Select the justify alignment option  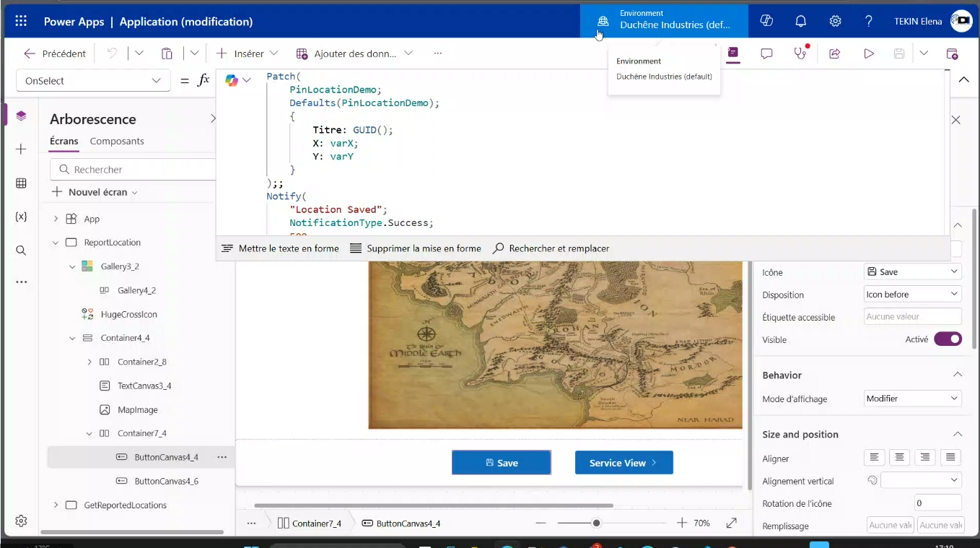950,458
